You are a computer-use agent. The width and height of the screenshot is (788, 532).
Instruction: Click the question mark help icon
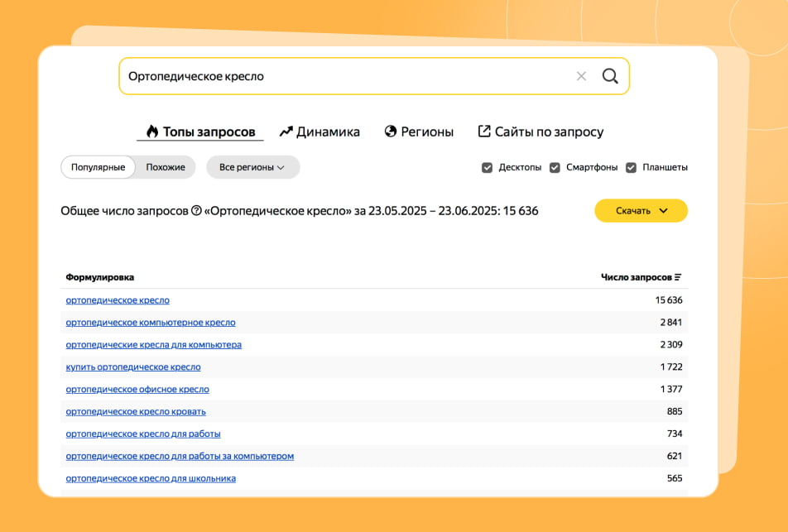(x=196, y=210)
